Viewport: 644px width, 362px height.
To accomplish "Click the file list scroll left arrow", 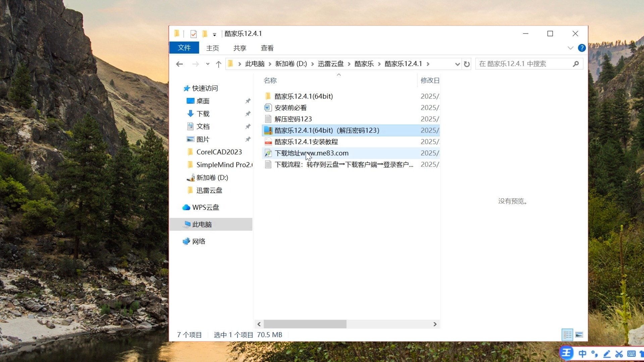I will (x=259, y=324).
